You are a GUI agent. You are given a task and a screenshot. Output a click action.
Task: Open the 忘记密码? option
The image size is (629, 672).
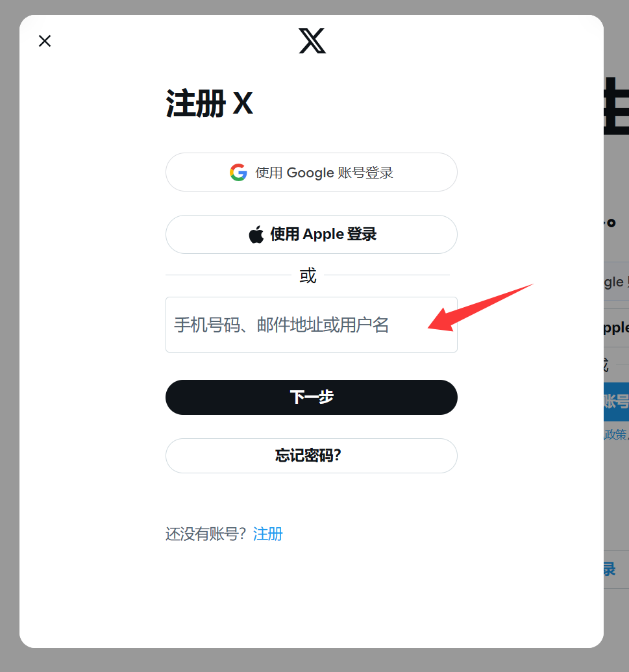pyautogui.click(x=312, y=456)
